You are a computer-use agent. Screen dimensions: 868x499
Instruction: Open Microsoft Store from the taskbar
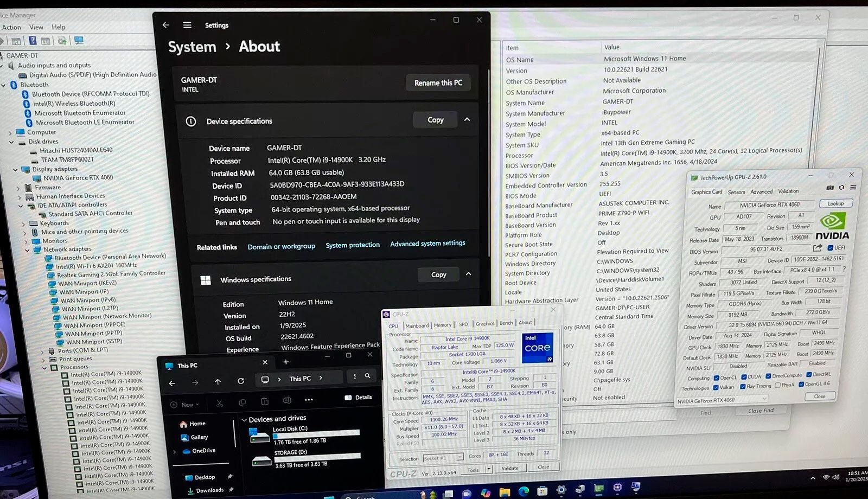[x=542, y=491]
